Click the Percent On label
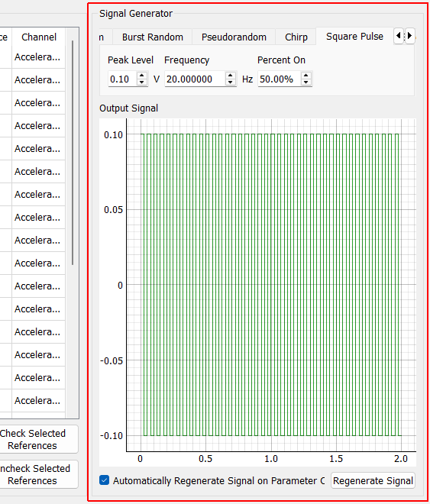 [281, 60]
